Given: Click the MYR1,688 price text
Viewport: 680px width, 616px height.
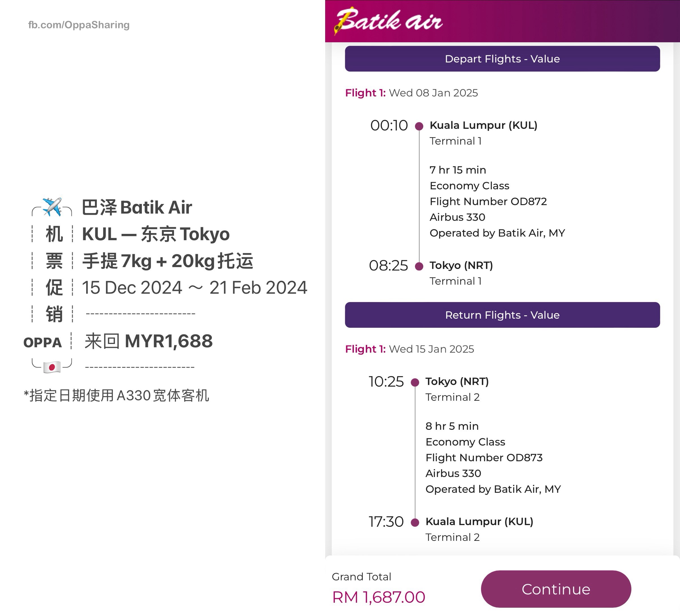Looking at the screenshot, I should pyautogui.click(x=169, y=341).
